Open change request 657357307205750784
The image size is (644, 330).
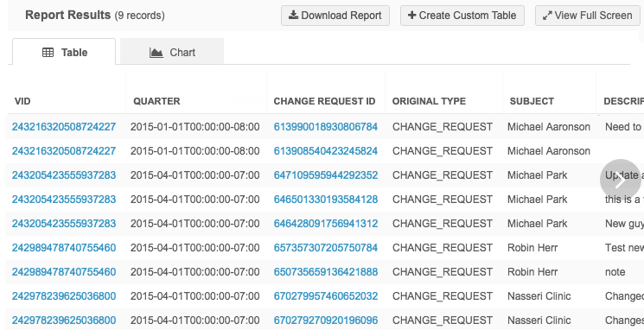(326, 248)
